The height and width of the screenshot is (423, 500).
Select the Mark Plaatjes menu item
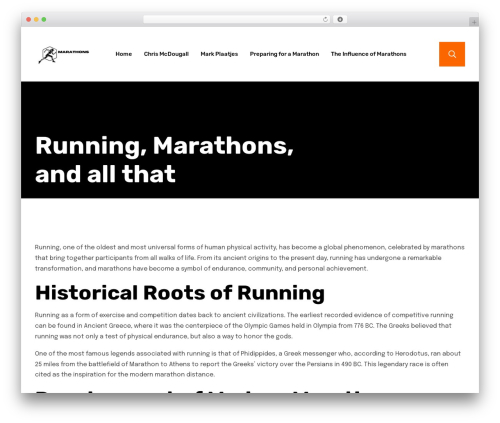tap(219, 54)
